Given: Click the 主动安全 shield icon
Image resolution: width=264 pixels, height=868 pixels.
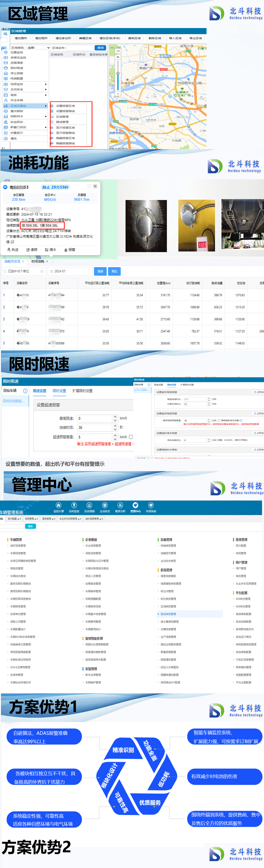Looking at the screenshot, I should (105, 505).
